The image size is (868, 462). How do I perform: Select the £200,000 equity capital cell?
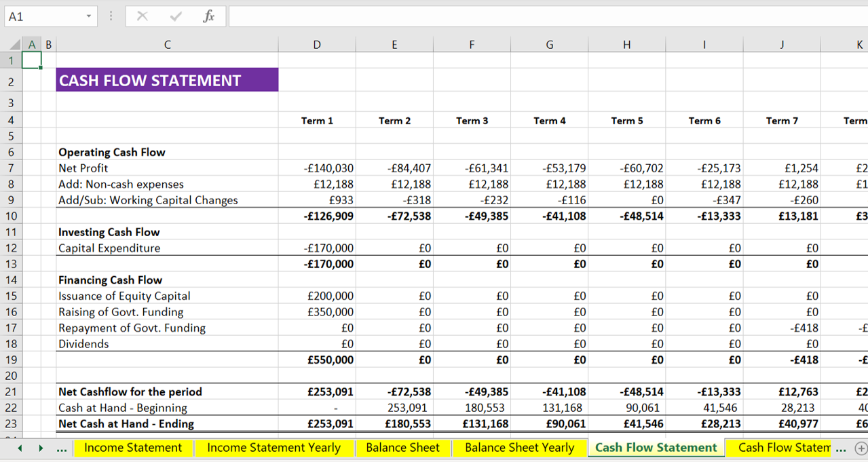pyautogui.click(x=317, y=296)
